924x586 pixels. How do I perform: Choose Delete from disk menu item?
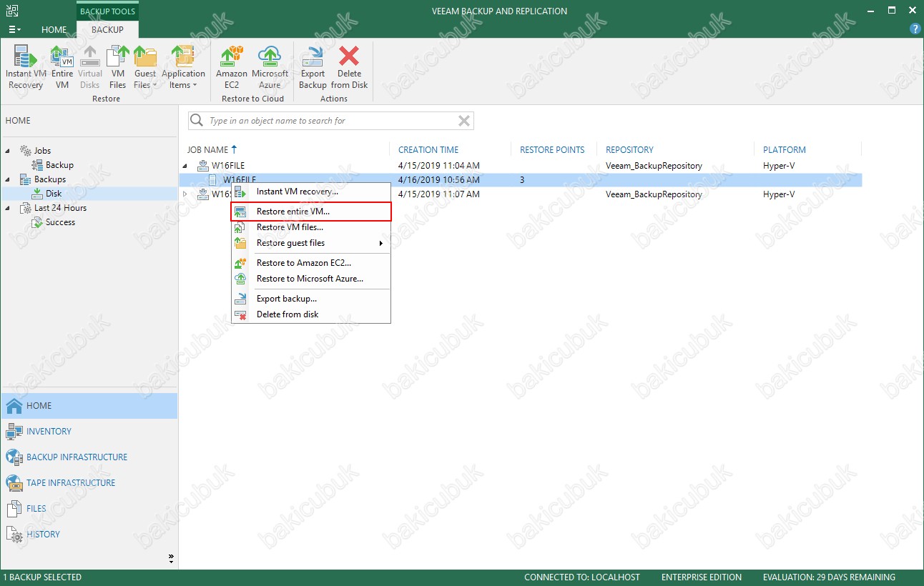pos(311,314)
